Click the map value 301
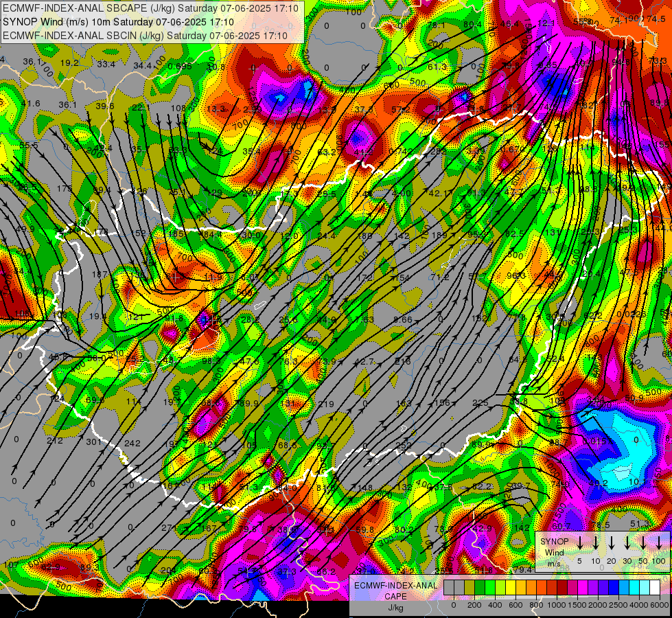Screen dimensions: 672x618 [93, 442]
